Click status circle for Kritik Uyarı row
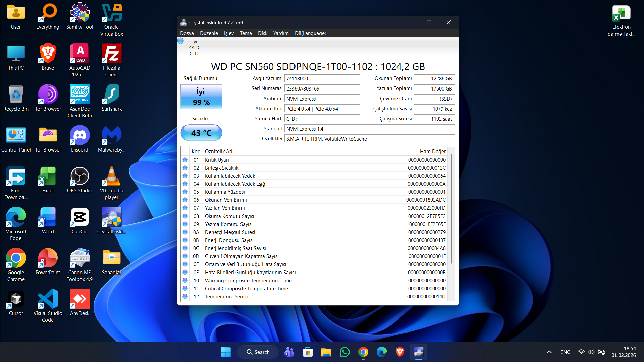The width and height of the screenshot is (644, 362). click(x=185, y=160)
